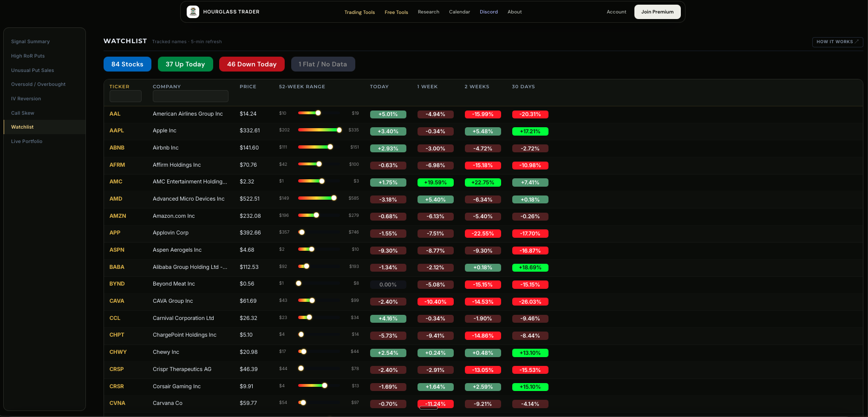Open Oversold / Overbought in sidebar
This screenshot has width=868, height=417.
[38, 85]
